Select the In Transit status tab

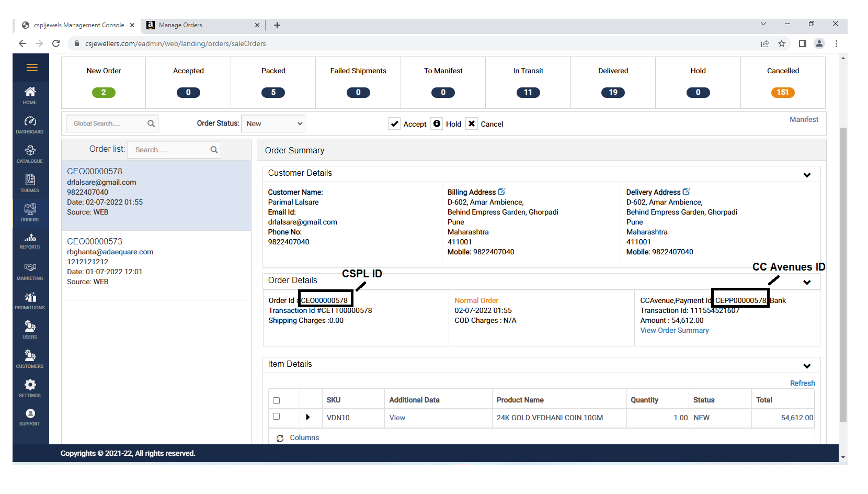(528, 82)
